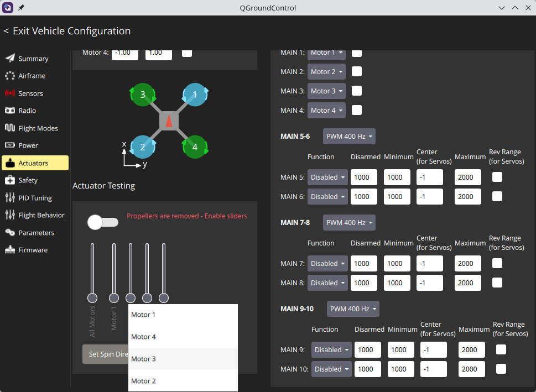Expand the MAIN 7 function Disabled dropdown
This screenshot has height=392, width=536.
327,264
